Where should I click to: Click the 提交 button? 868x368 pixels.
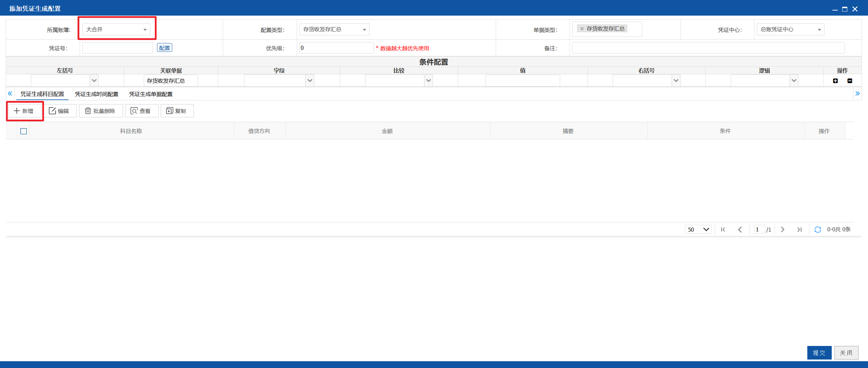click(819, 353)
